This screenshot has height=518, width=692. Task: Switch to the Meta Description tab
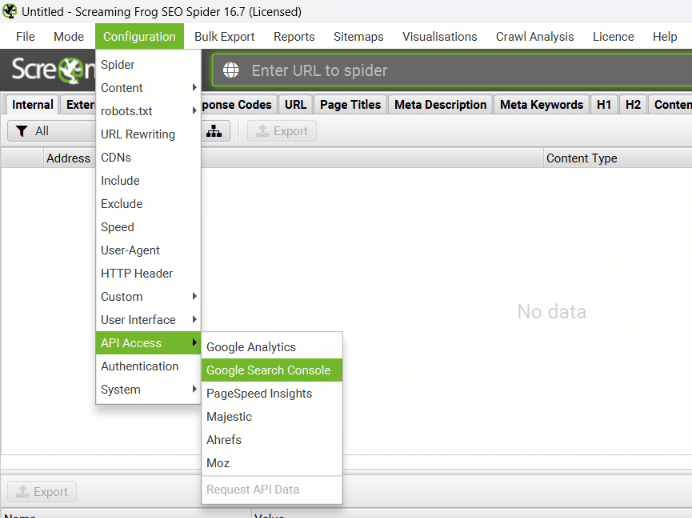coord(440,105)
